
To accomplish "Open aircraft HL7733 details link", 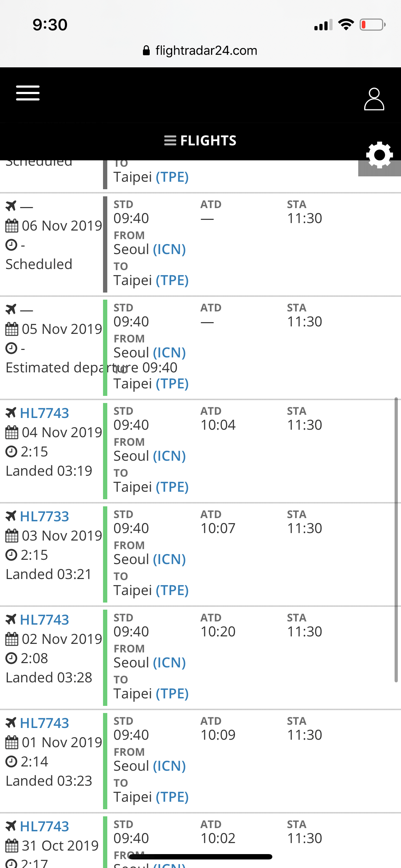I will (45, 516).
